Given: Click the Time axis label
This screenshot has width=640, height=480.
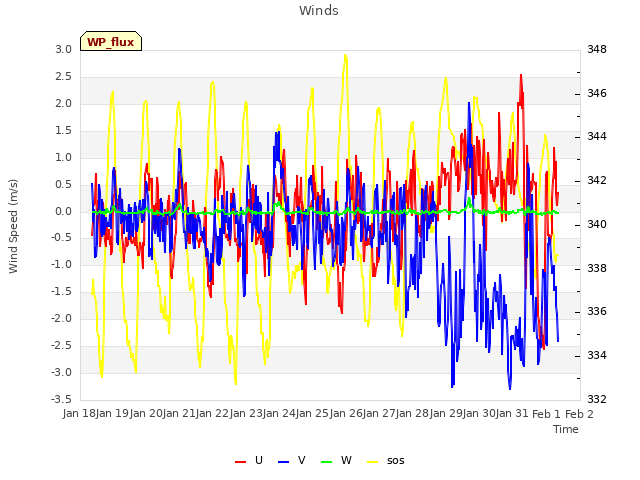Looking at the screenshot, I should (566, 429).
